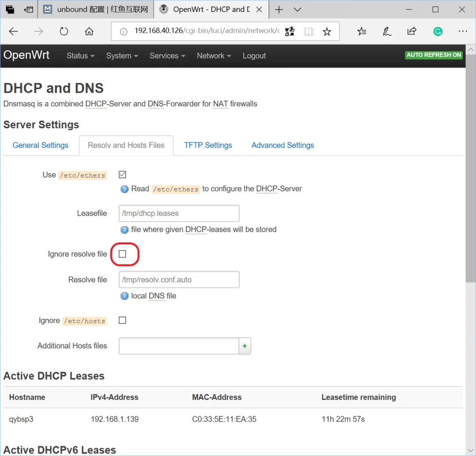
Task: Bookmark page with the star icon
Action: pyautogui.click(x=327, y=31)
